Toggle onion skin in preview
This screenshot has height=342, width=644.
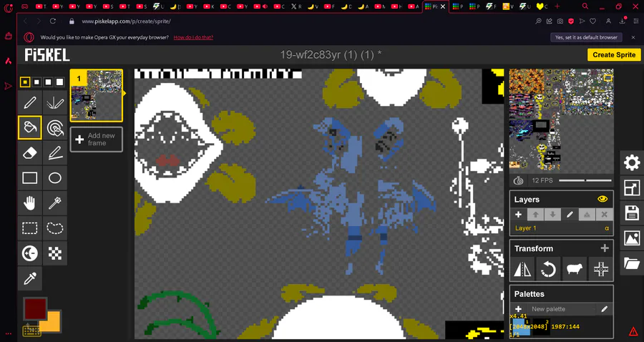pyautogui.click(x=519, y=180)
